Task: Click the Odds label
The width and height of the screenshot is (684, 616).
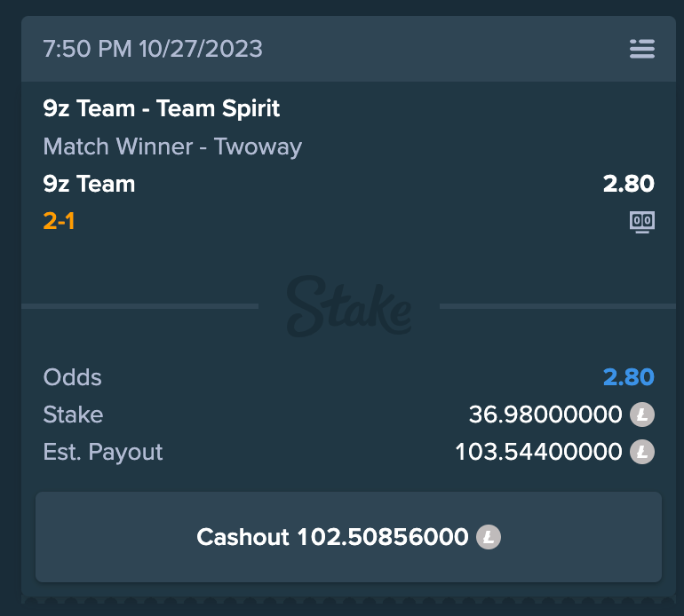Action: click(72, 377)
